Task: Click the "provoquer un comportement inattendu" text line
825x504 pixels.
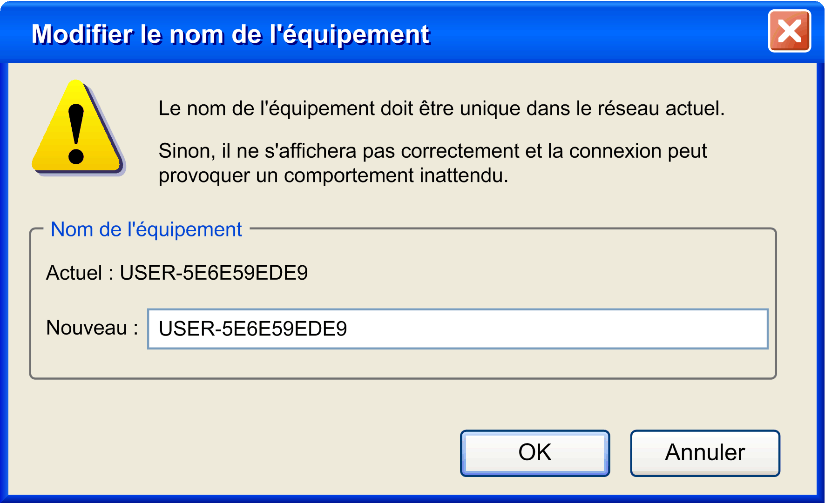Action: 333,176
